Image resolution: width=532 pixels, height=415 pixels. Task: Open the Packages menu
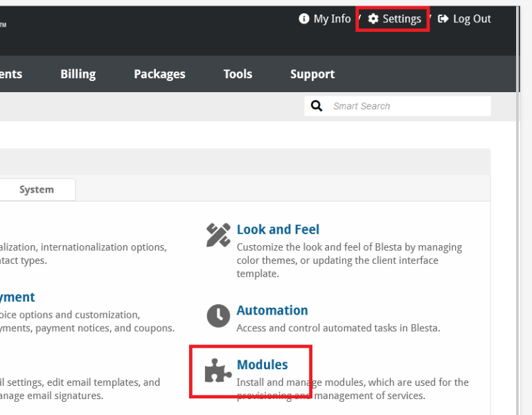coord(159,74)
